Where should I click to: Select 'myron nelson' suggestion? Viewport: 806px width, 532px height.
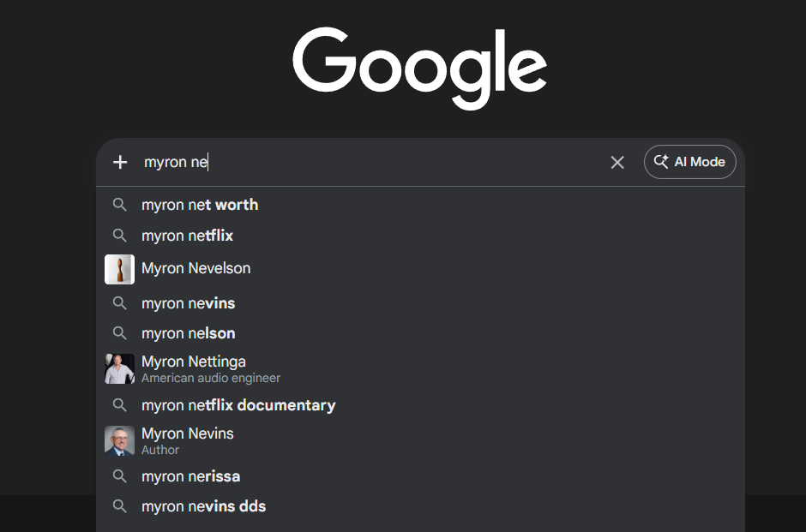pyautogui.click(x=420, y=333)
